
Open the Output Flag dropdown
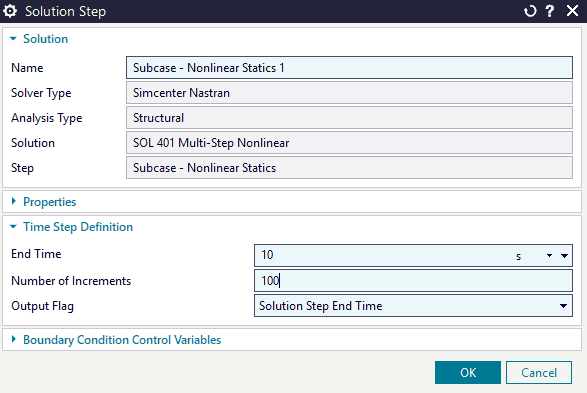tap(413, 306)
